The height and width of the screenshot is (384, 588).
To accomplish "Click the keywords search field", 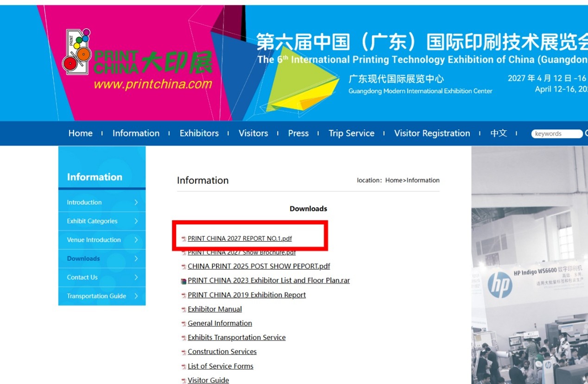I will (x=556, y=134).
